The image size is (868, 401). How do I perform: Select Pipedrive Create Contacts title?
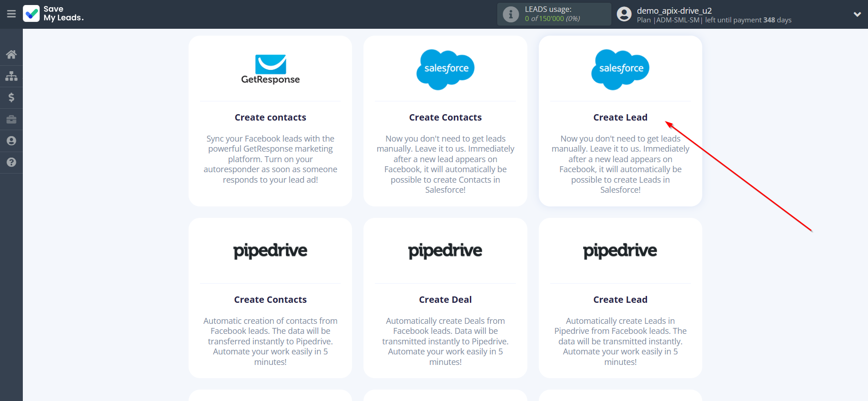coord(270,300)
